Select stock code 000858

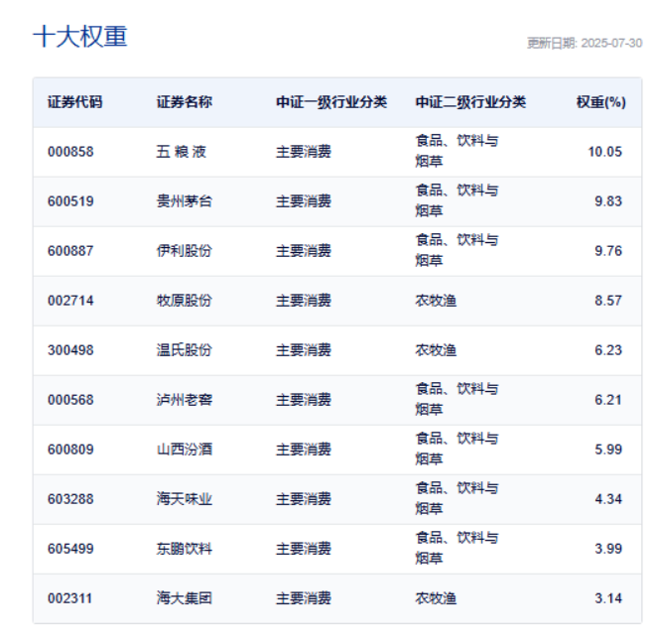(70, 152)
